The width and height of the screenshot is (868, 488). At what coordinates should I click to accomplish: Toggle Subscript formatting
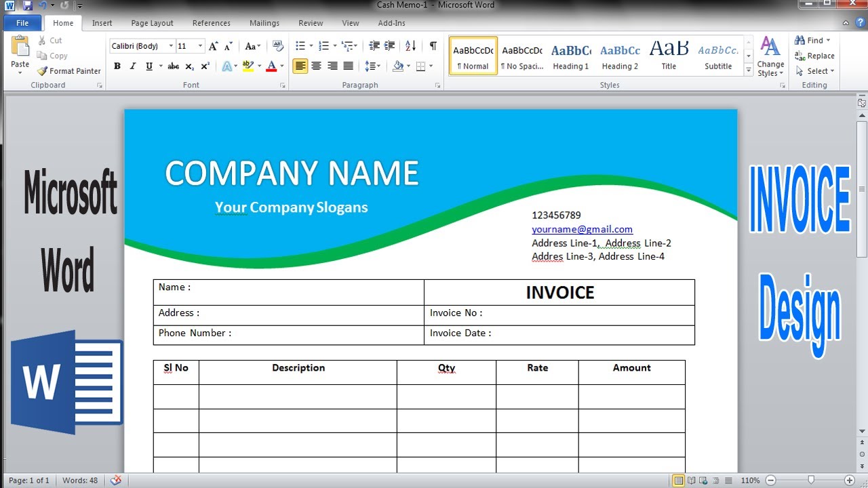(189, 66)
